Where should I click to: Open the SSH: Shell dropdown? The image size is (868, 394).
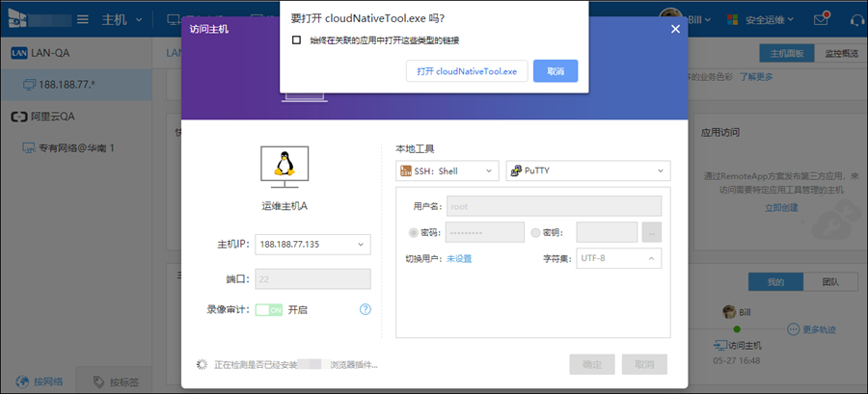(x=448, y=171)
